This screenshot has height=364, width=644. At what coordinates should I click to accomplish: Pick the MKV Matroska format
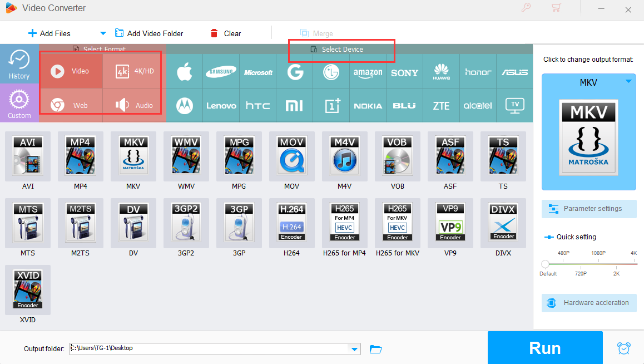point(133,156)
